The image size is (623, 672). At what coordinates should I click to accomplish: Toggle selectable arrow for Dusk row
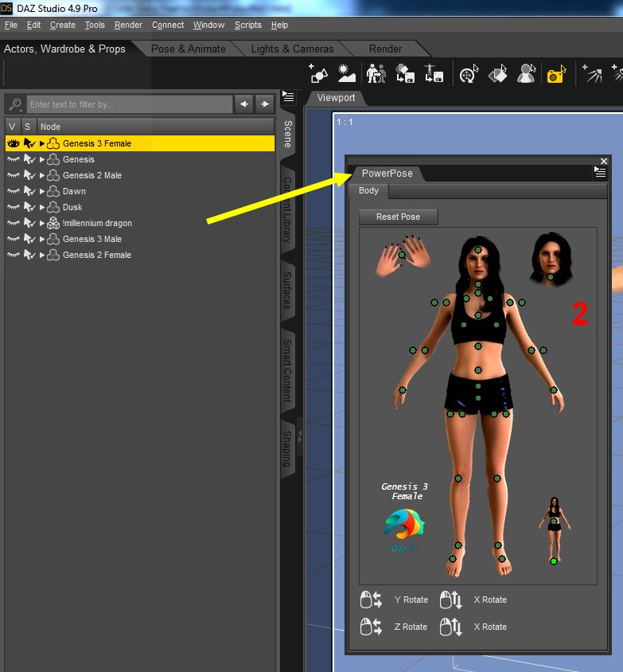click(29, 207)
